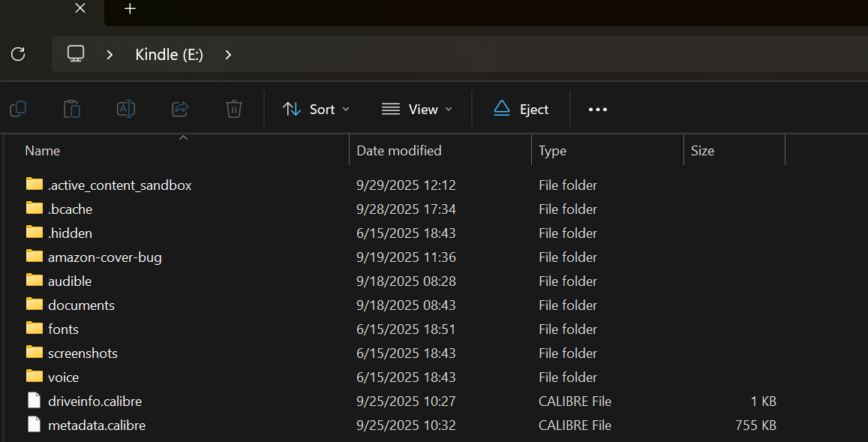Sort by the Date modified column header
The image size is (868, 442).
pyautogui.click(x=399, y=151)
